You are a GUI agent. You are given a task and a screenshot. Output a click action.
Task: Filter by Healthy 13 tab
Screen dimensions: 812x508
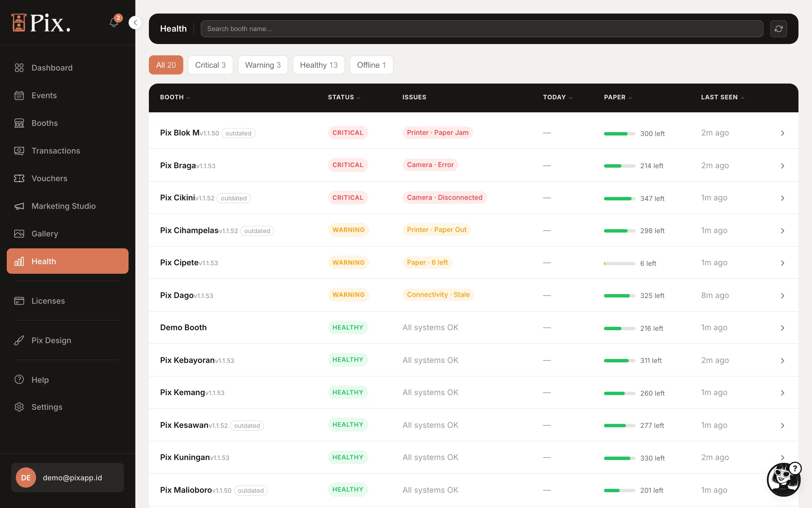click(319, 65)
